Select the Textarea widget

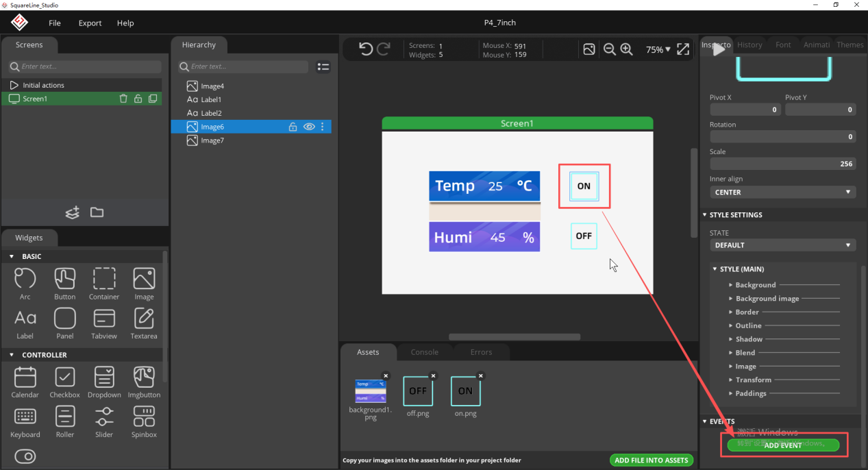(x=144, y=323)
